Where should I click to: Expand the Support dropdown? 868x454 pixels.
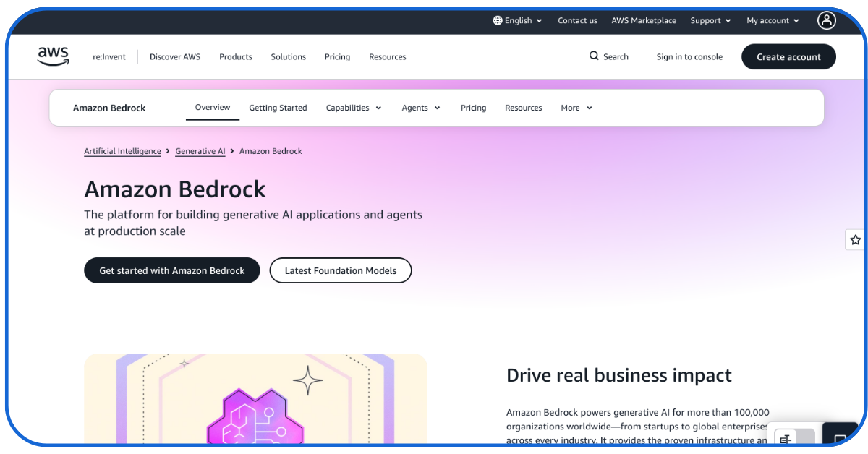pos(710,20)
